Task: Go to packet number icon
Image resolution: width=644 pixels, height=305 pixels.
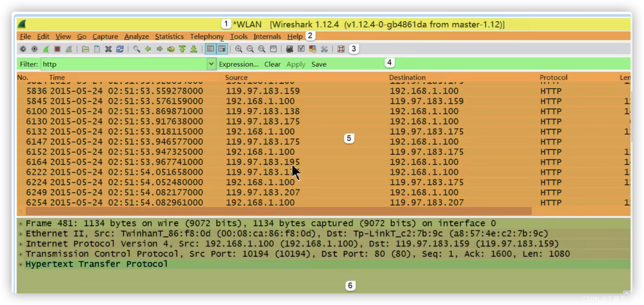Action: pyautogui.click(x=171, y=49)
